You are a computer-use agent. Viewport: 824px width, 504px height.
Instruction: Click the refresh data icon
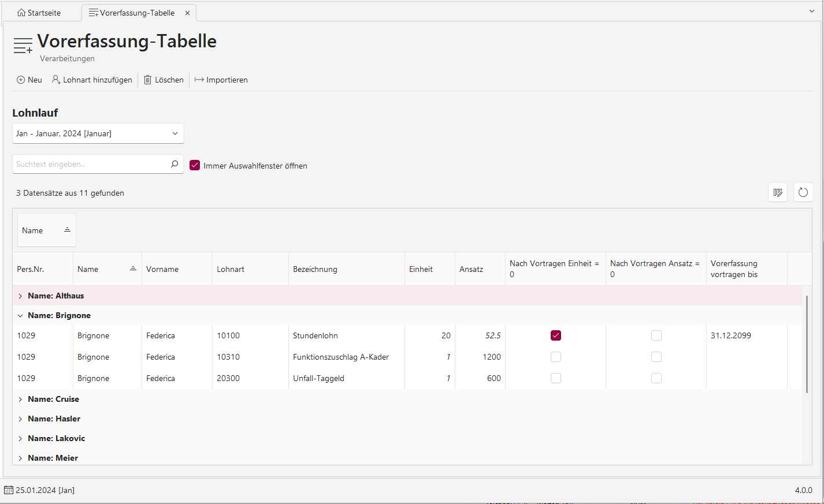pyautogui.click(x=803, y=192)
